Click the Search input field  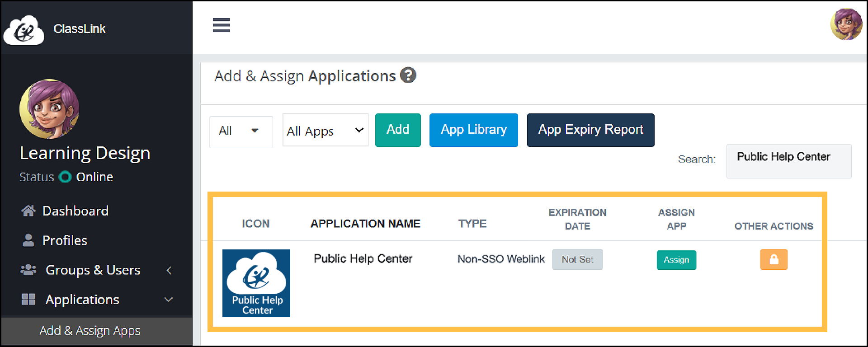point(788,161)
